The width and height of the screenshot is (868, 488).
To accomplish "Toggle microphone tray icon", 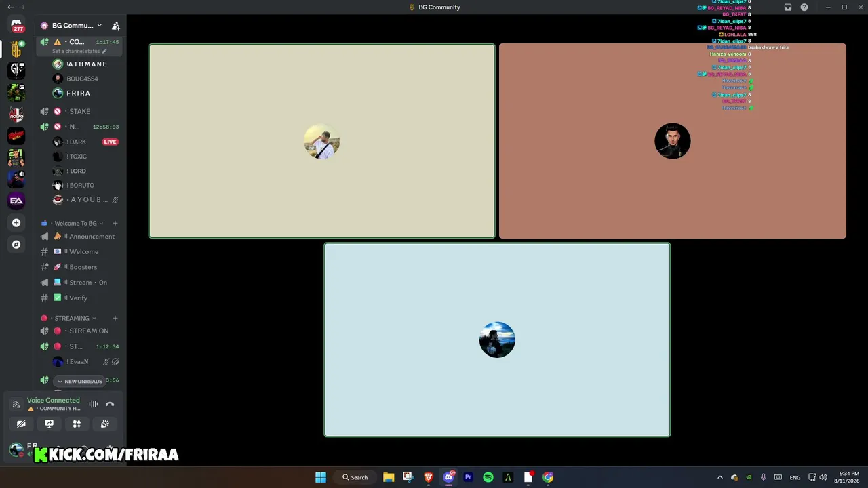I will tap(764, 477).
